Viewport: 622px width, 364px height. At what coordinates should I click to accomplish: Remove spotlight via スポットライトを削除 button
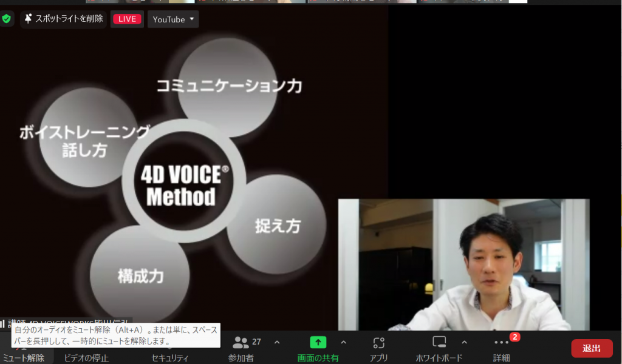click(x=63, y=19)
